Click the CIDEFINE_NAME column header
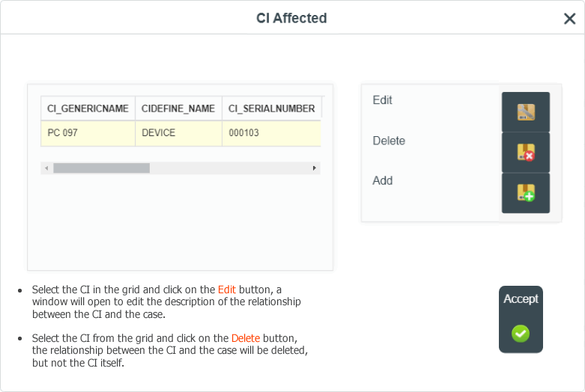The image size is (585, 392). point(178,108)
